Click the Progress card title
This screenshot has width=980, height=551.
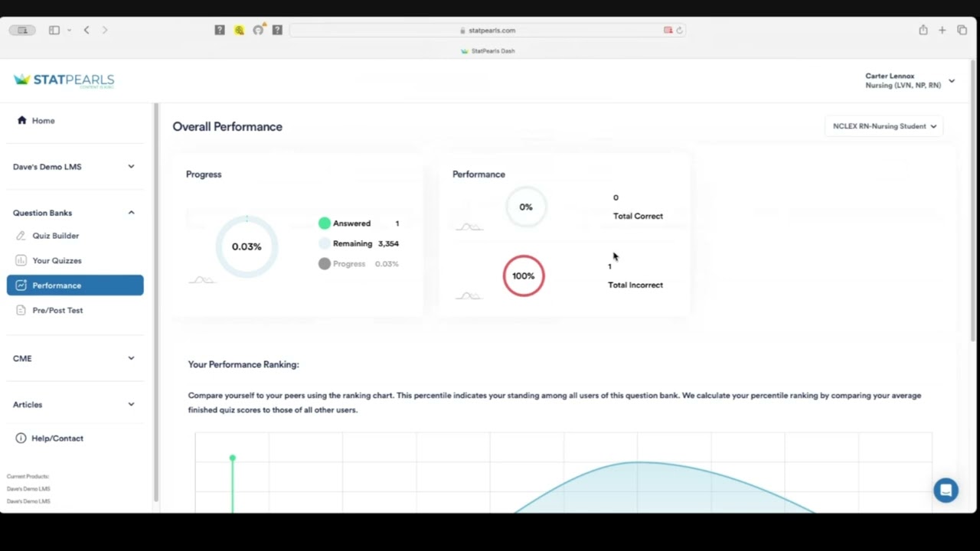click(x=204, y=174)
